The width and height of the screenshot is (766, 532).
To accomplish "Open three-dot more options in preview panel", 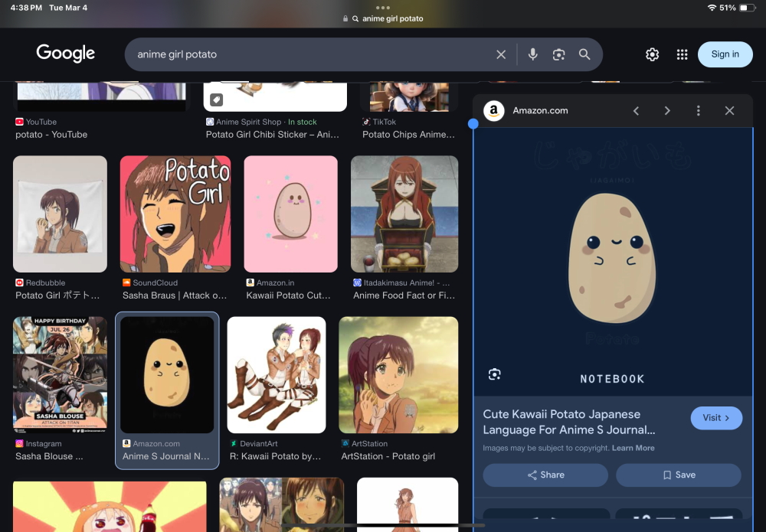I will (x=698, y=111).
